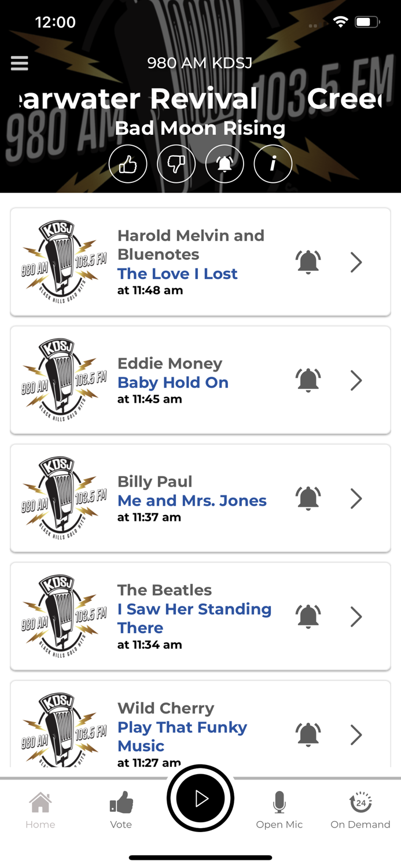
Task: Toggle alert bell for Me and Mrs. Jones
Action: tap(308, 499)
